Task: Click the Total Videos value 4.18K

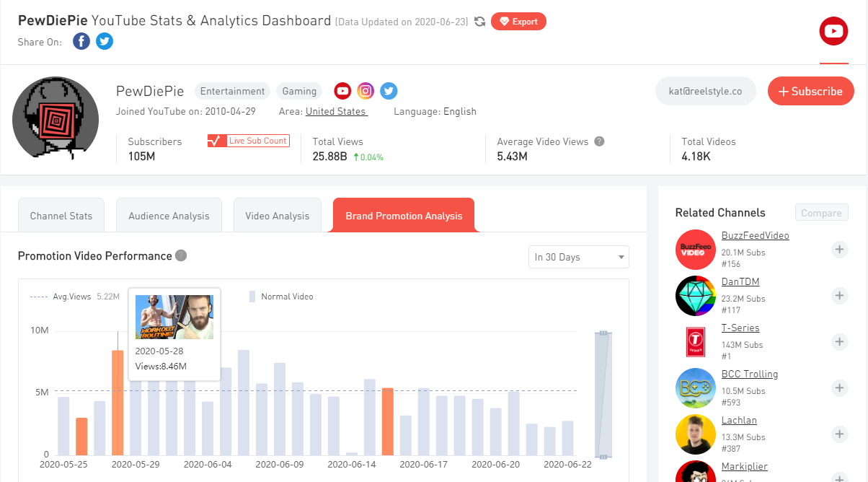Action: pos(696,156)
